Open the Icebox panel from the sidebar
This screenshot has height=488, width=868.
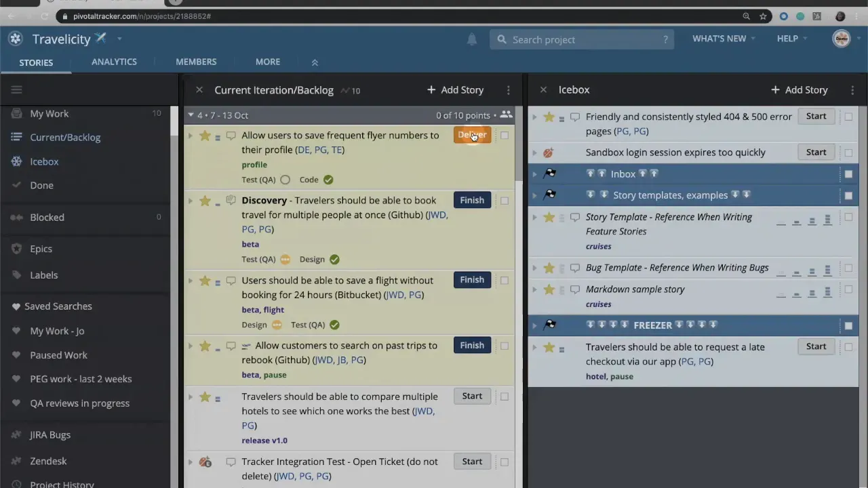point(44,161)
